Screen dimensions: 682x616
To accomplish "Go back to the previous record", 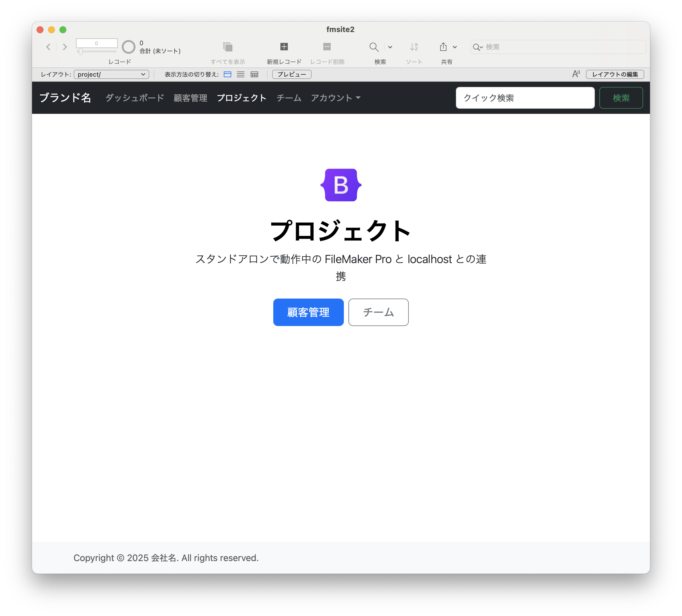I will coord(48,47).
